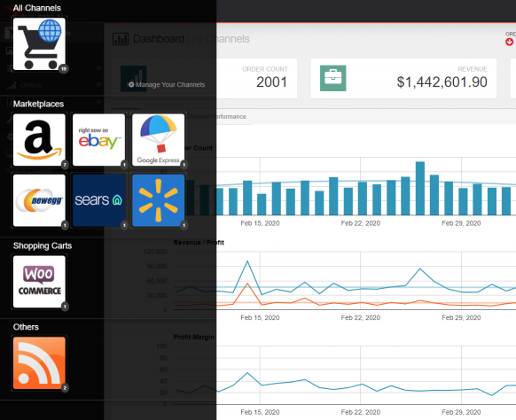Image resolution: width=516 pixels, height=420 pixels.
Task: Open the Channel Performance tab
Action: 216,116
